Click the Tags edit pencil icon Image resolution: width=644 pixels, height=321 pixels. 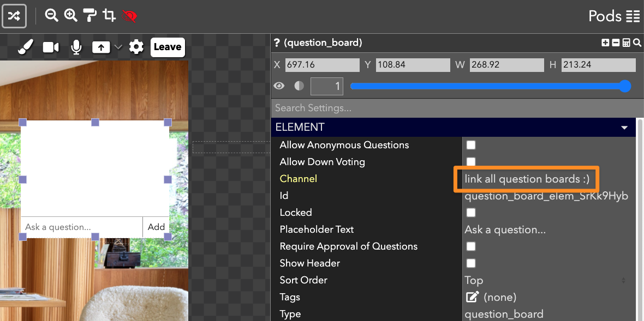(472, 297)
